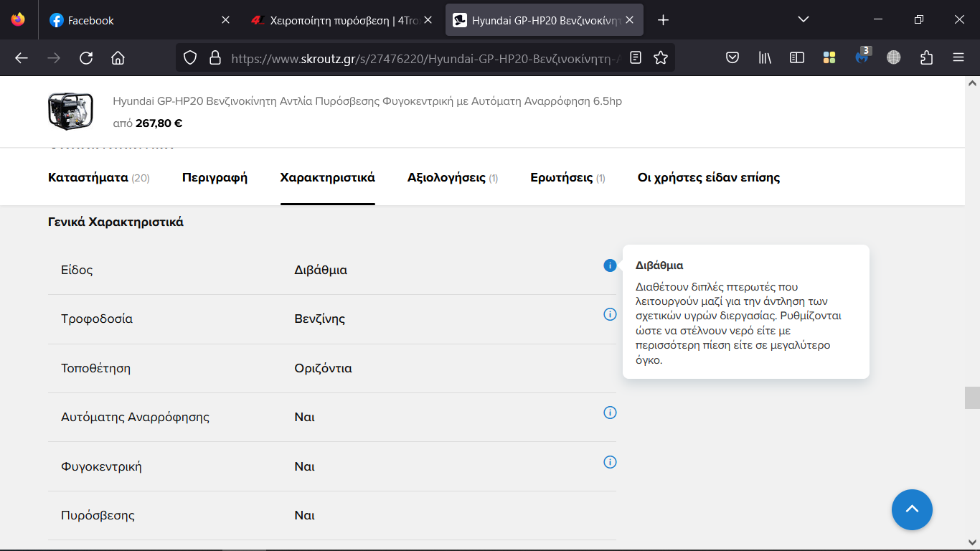Image resolution: width=980 pixels, height=551 pixels.
Task: Open tracking protection shield icon
Action: [x=190, y=57]
